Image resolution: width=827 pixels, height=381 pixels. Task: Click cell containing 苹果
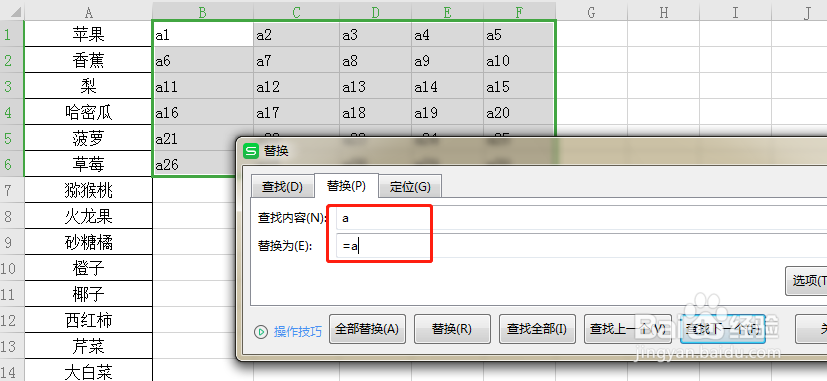coord(89,34)
